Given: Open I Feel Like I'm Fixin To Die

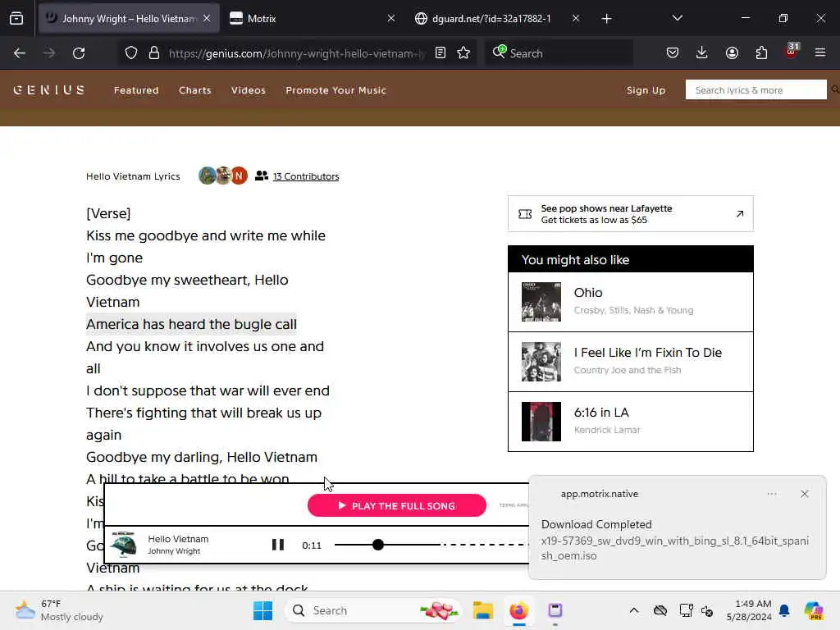Looking at the screenshot, I should pos(631,362).
